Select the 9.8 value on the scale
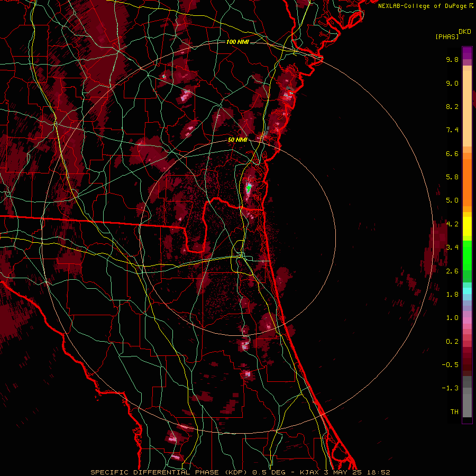The height and width of the screenshot is (476, 476). point(452,59)
